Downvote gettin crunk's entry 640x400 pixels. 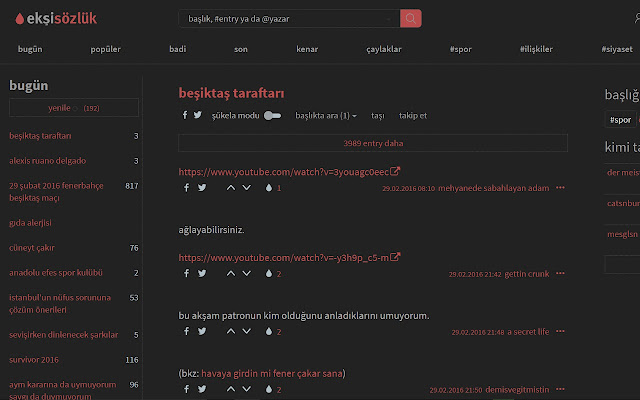click(247, 273)
